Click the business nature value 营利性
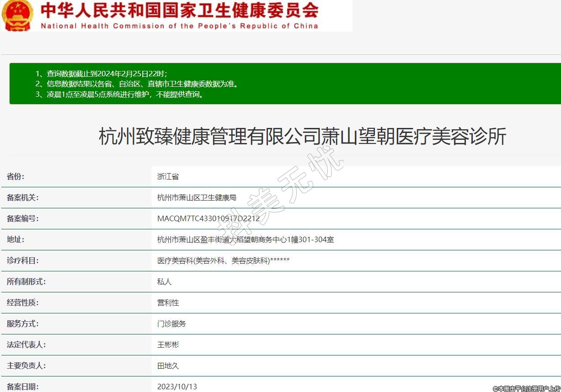The image size is (561, 392). (168, 302)
